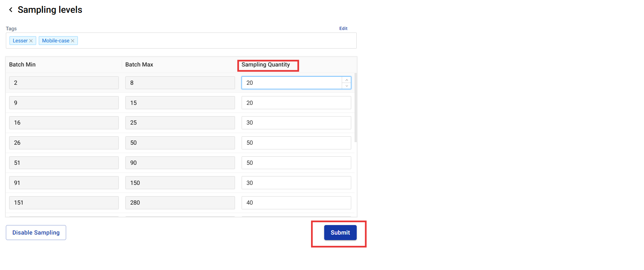Edit Sampling Quantity for batch 51–90
This screenshot has width=644, height=270.
296,163
